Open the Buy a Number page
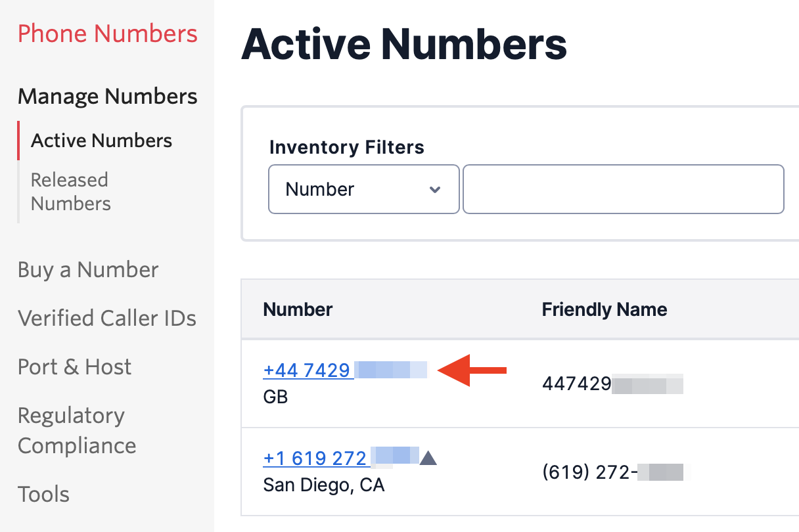The width and height of the screenshot is (799, 532). (88, 270)
